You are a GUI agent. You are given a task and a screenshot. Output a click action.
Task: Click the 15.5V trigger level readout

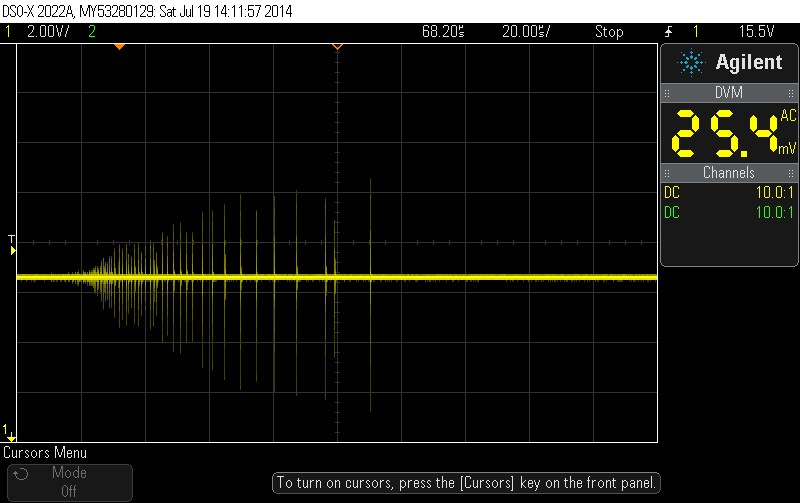point(756,32)
